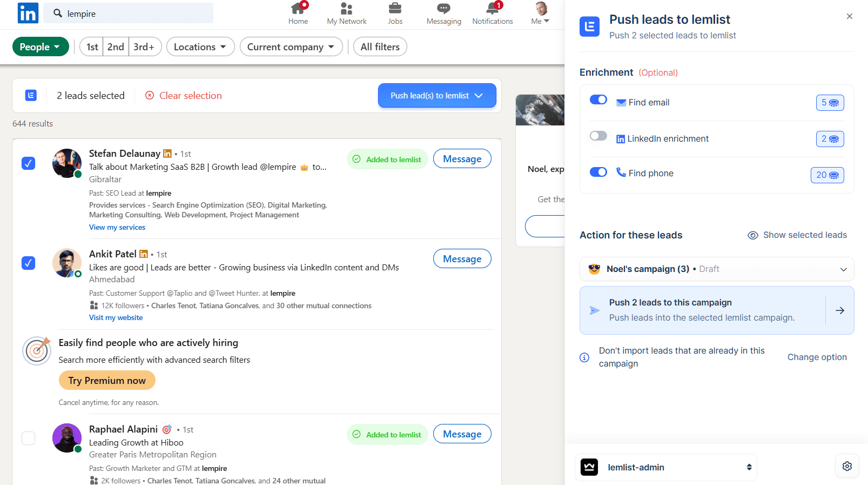This screenshot has height=485, width=868.
Task: Uncheck Ankit Patel's checkbox
Action: click(x=29, y=263)
